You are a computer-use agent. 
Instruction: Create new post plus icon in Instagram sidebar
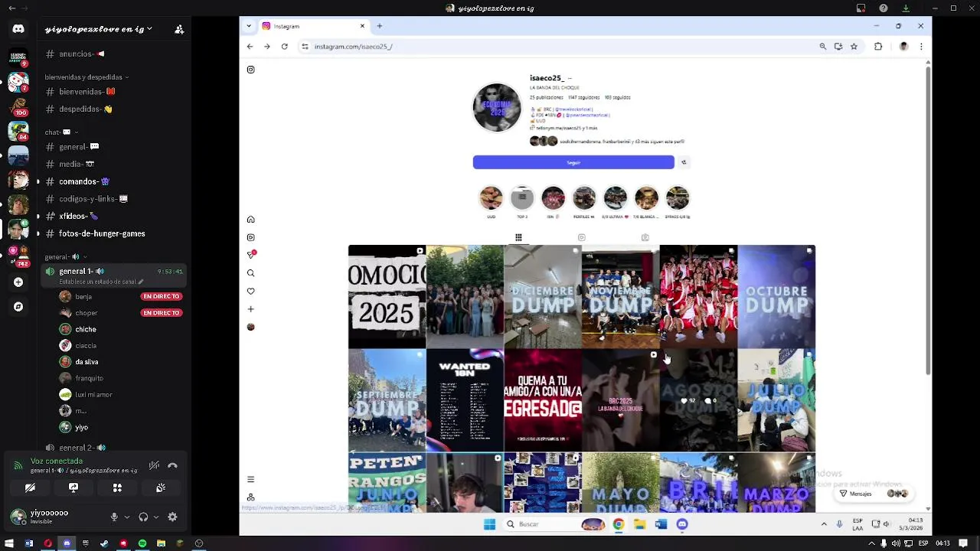250,309
